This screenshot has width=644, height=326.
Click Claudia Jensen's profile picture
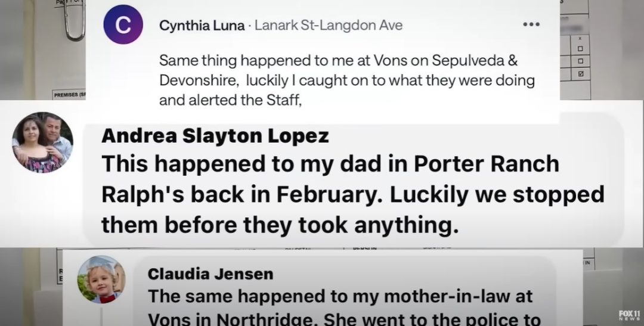point(101,280)
